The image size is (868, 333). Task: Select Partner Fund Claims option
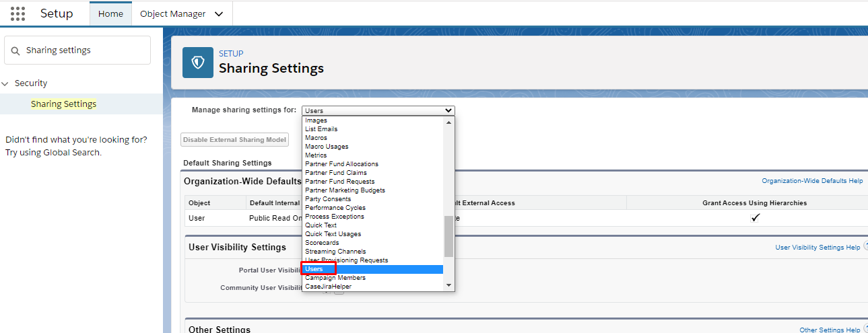coord(372,173)
